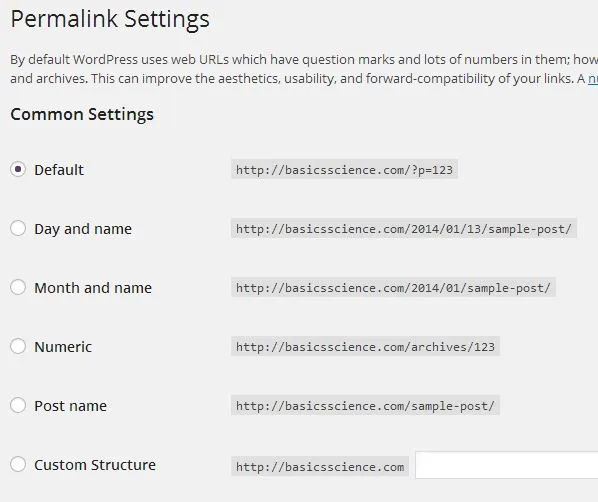
Task: Click the Common Settings heading
Action: pos(82,114)
